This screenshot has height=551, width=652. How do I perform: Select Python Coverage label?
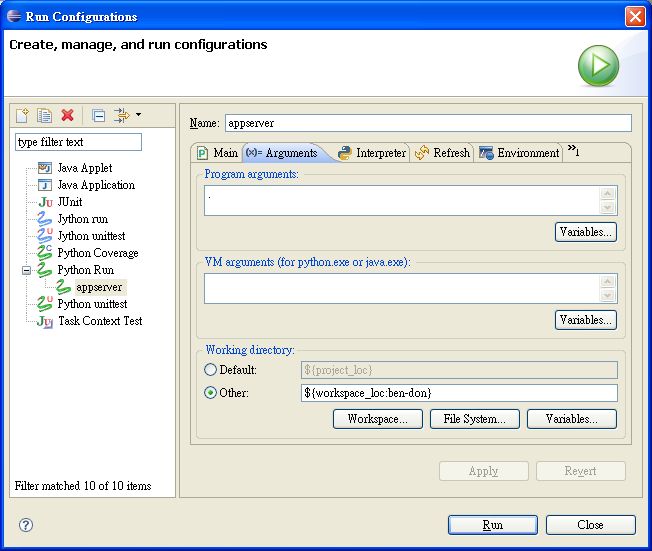98,253
